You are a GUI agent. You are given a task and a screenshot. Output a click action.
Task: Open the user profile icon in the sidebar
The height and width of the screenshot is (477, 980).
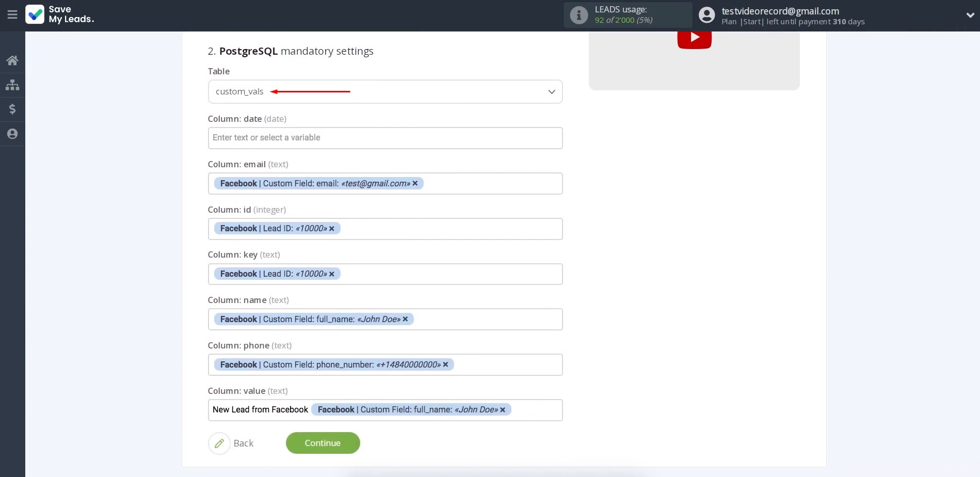[12, 134]
